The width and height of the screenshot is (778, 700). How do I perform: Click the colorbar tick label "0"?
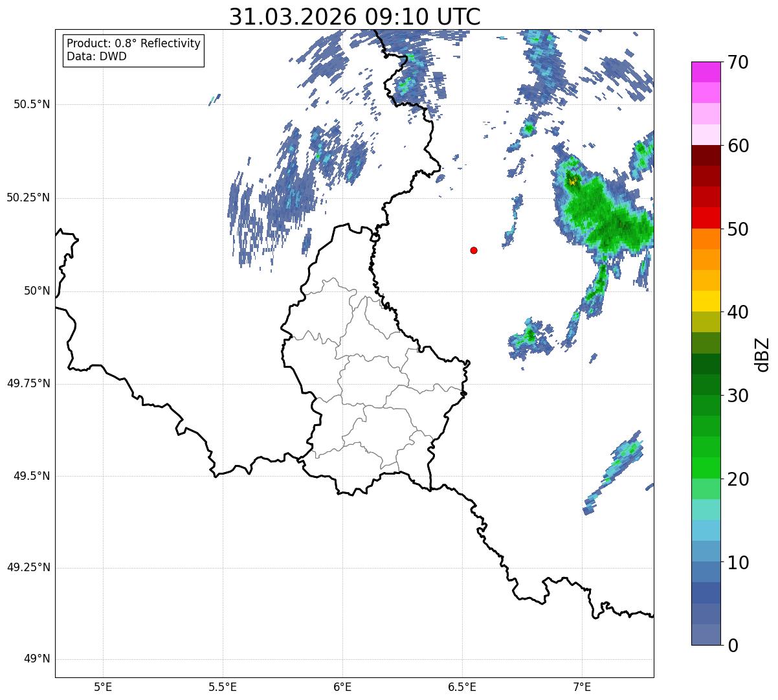[733, 646]
